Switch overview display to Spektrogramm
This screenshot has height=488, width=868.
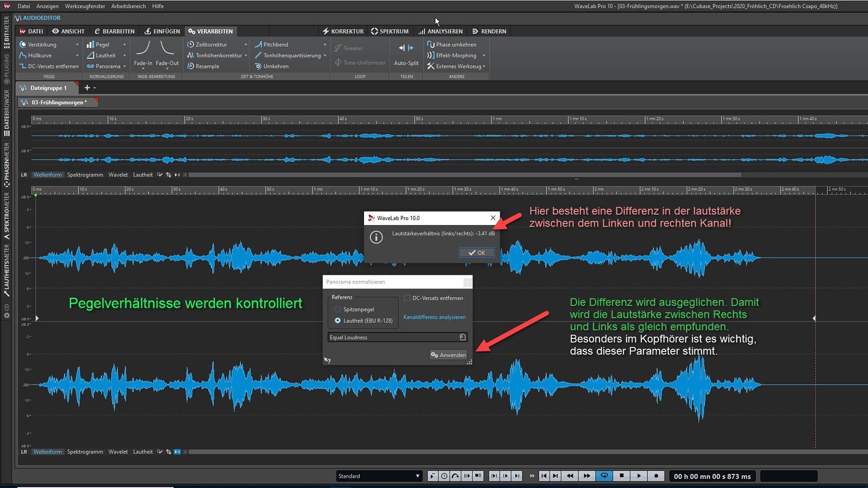(85, 175)
